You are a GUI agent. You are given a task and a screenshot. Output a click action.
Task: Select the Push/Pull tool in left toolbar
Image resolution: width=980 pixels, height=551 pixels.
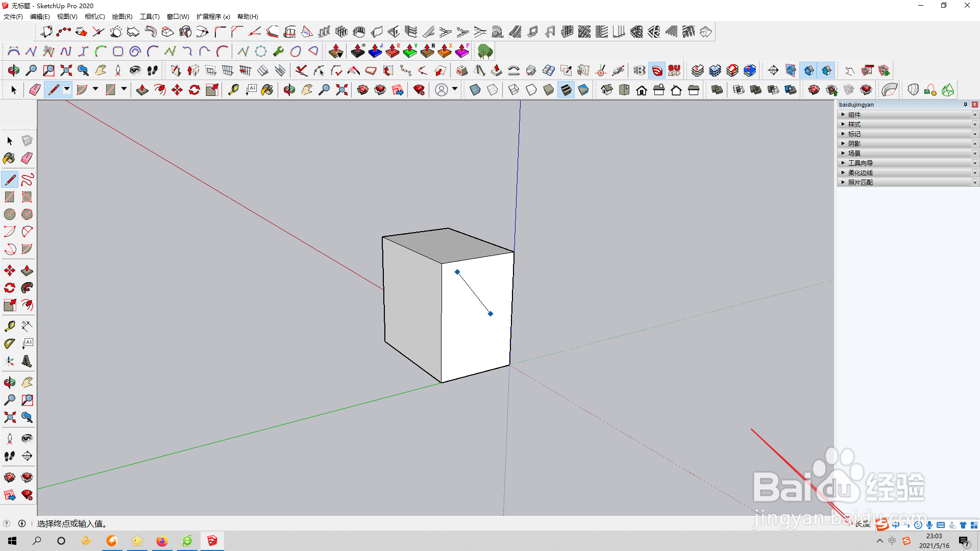[27, 270]
